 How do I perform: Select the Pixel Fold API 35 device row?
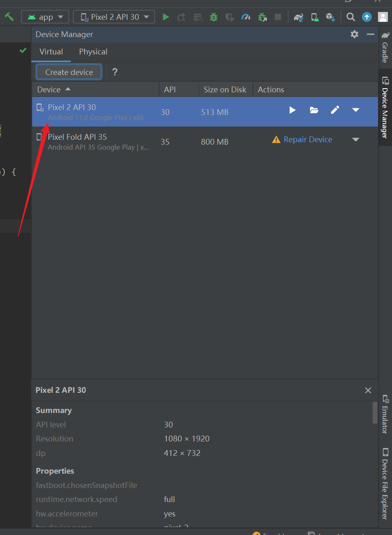point(205,141)
